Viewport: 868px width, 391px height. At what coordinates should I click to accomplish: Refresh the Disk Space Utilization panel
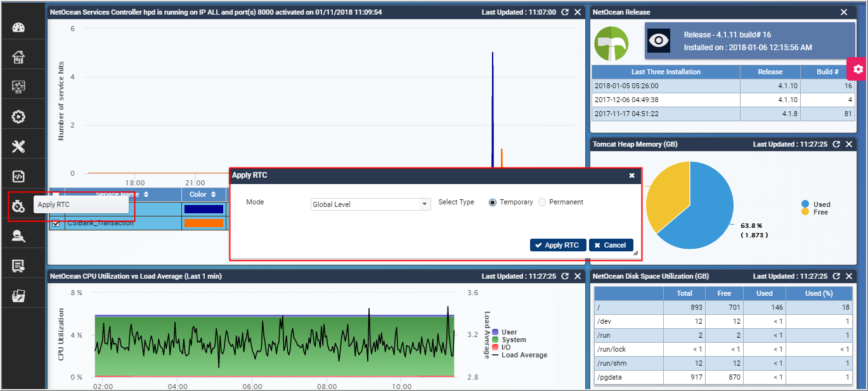(x=836, y=276)
